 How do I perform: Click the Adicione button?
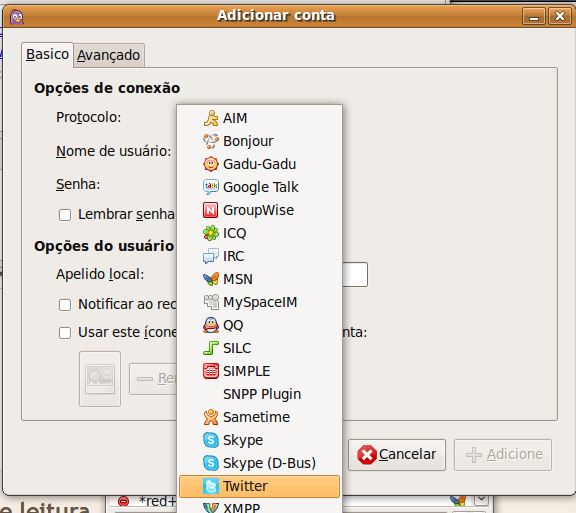point(503,455)
